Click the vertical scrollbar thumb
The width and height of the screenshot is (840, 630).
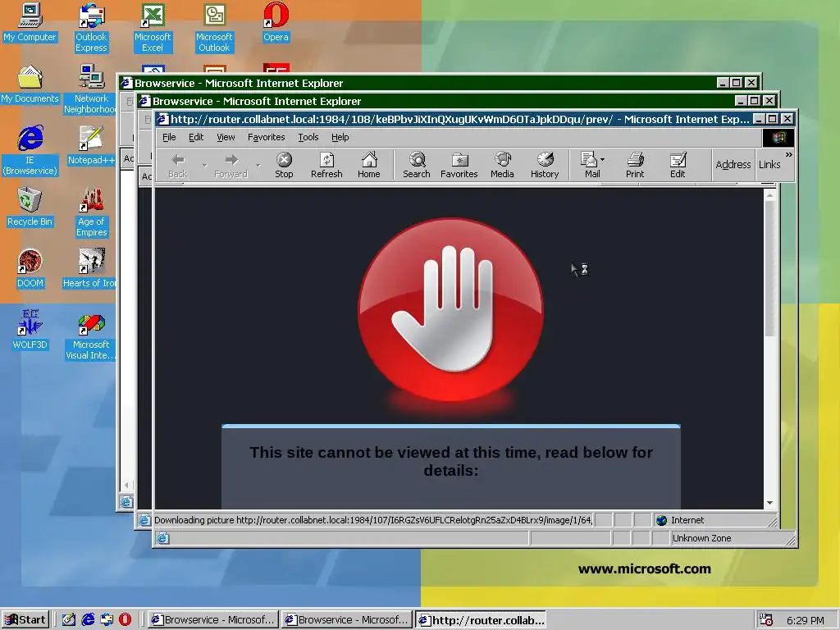click(769, 268)
